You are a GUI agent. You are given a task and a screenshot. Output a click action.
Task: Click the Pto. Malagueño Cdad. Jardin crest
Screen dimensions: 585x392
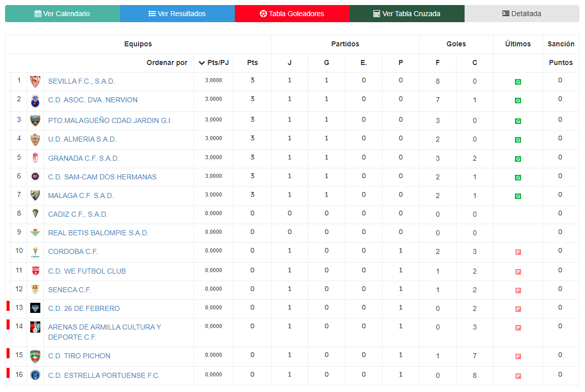click(x=35, y=120)
